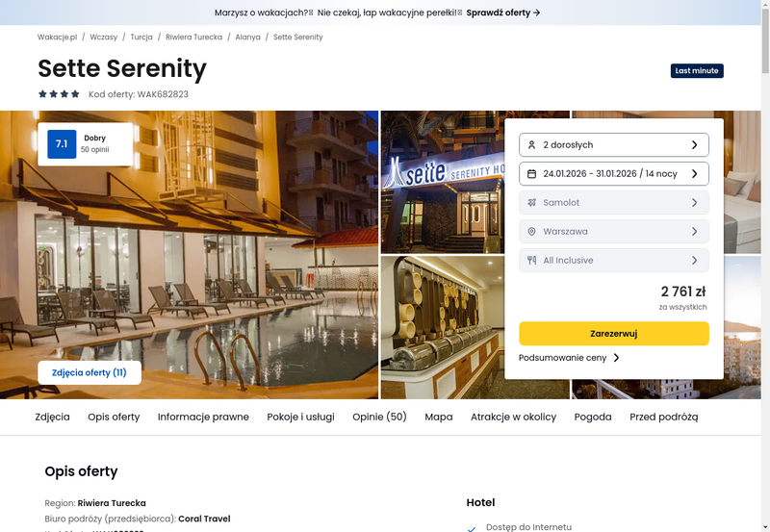
Task: Switch to the Opis oferty tab
Action: point(114,417)
